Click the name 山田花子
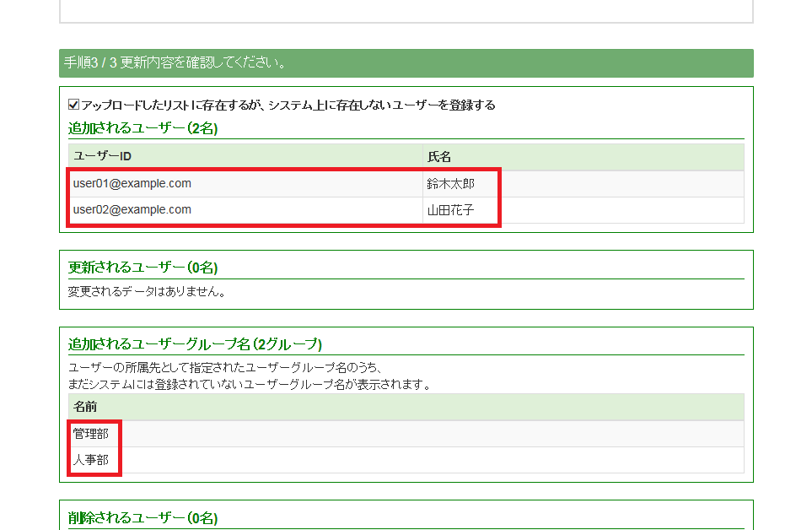This screenshot has height=530, width=812. click(450, 210)
